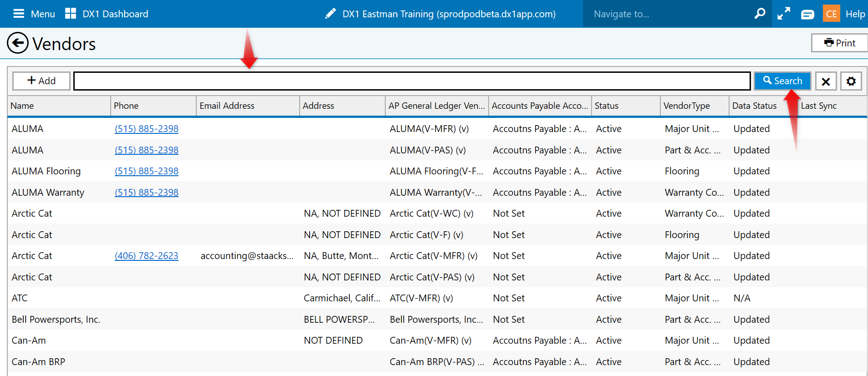868x376 pixels.
Task: Sort by the VendorType column header
Action: point(694,106)
